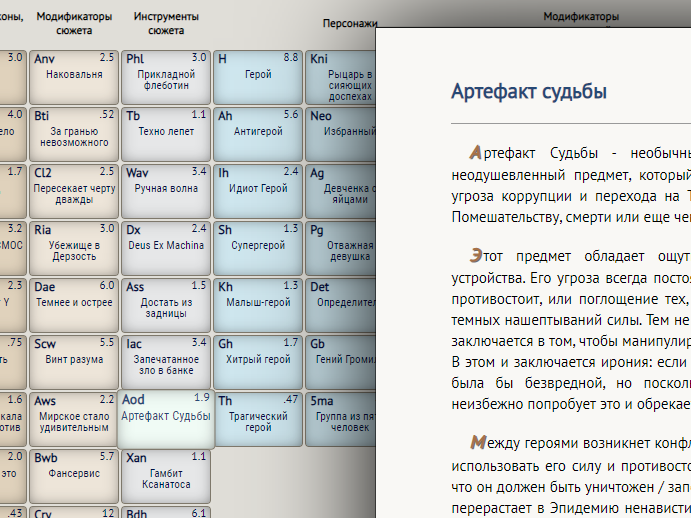
Task: Open the Ass Достать из задницы tile
Action: tap(166, 305)
